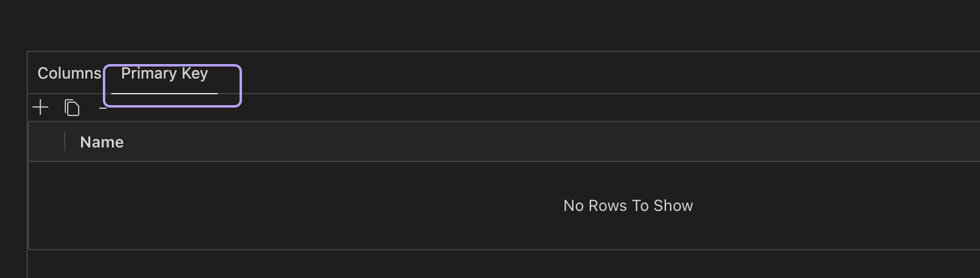Screen dimensions: 980x278
Task: Click the divider left of Name header
Action: 65,142
